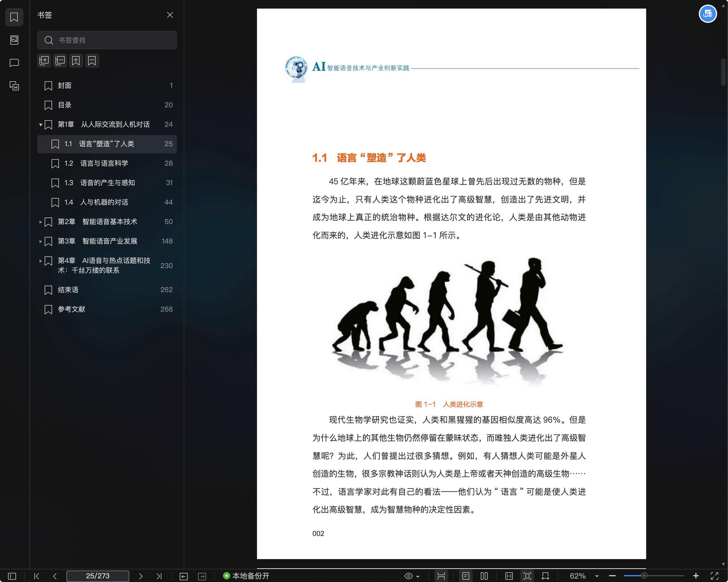Toggle fit page view icon
Screen dimensions: 728x582
point(527,576)
